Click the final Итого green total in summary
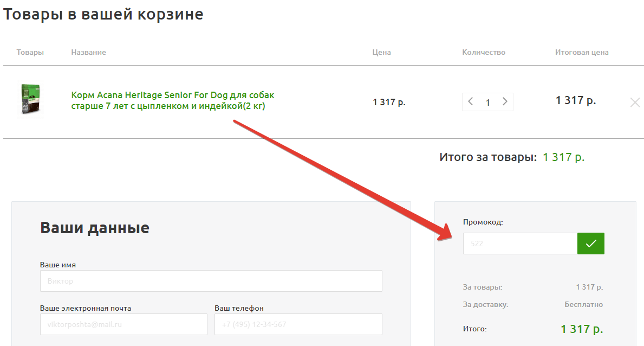This screenshot has height=346, width=644. [581, 329]
